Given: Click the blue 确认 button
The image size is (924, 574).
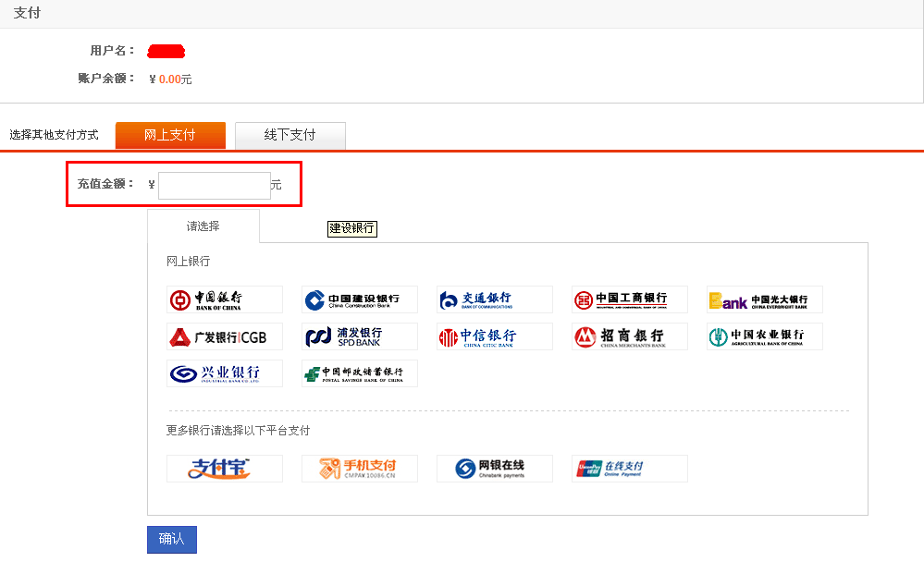Looking at the screenshot, I should (172, 539).
